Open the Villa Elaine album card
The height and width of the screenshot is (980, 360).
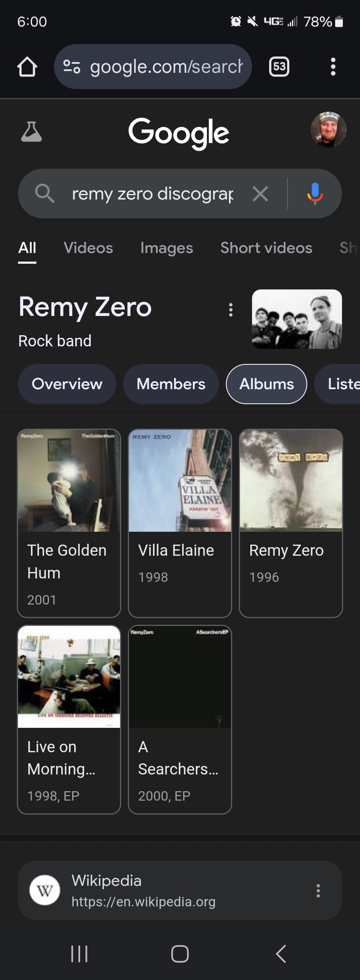(180, 523)
